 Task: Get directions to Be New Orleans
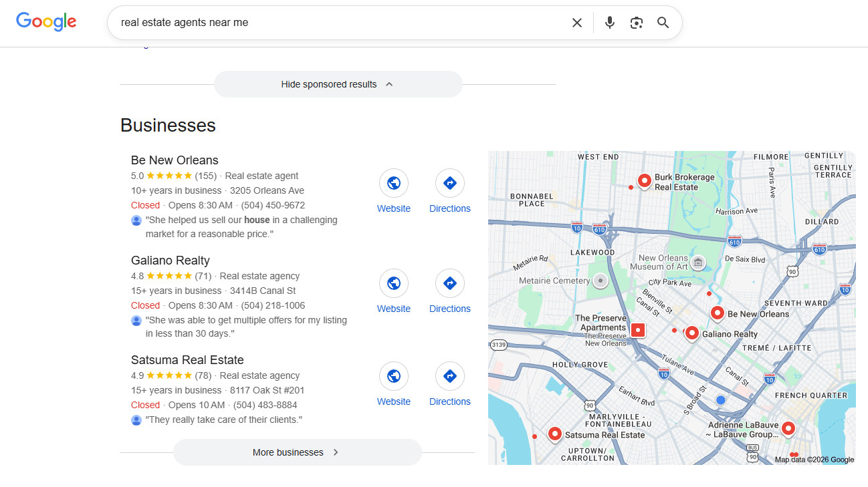click(x=450, y=183)
